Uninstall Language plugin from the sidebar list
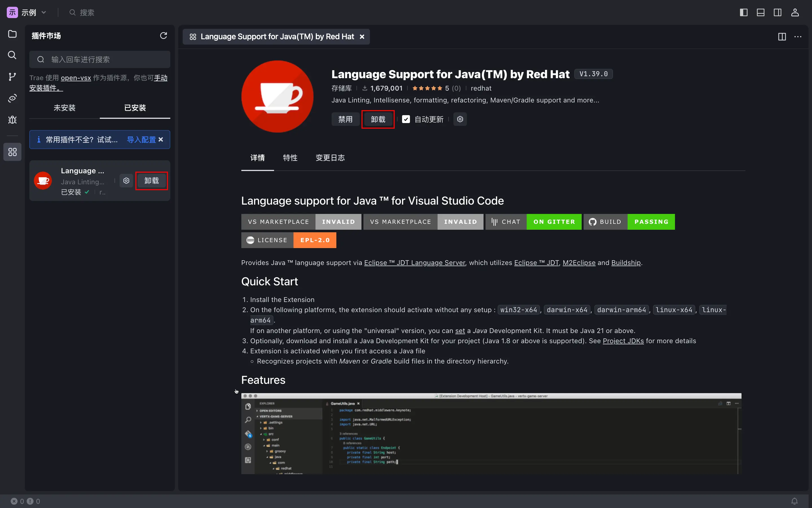 pyautogui.click(x=151, y=181)
